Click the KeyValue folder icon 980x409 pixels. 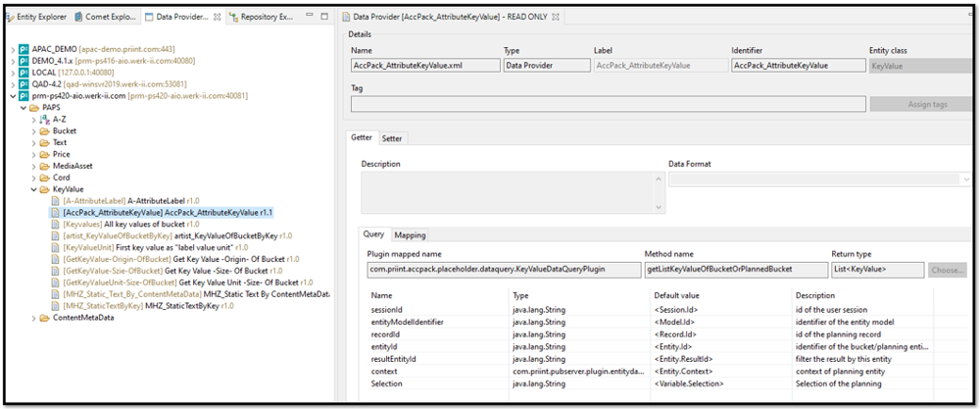point(45,189)
